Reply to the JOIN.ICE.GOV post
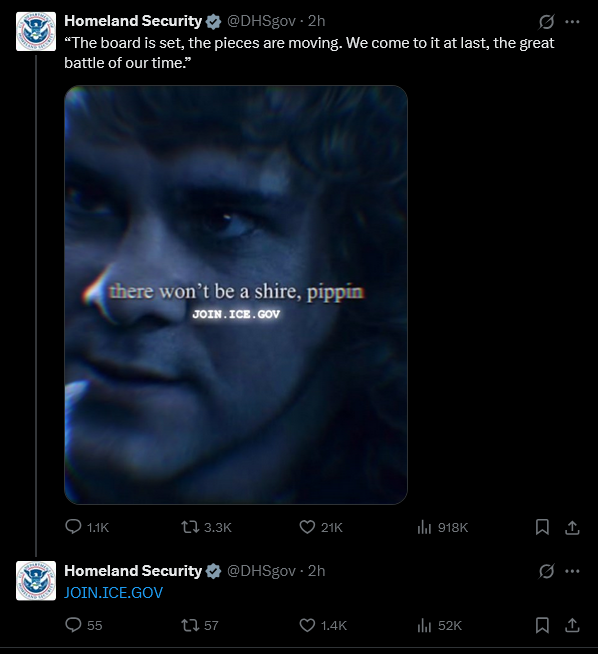Screen dimensions: 598x654 coord(83,625)
